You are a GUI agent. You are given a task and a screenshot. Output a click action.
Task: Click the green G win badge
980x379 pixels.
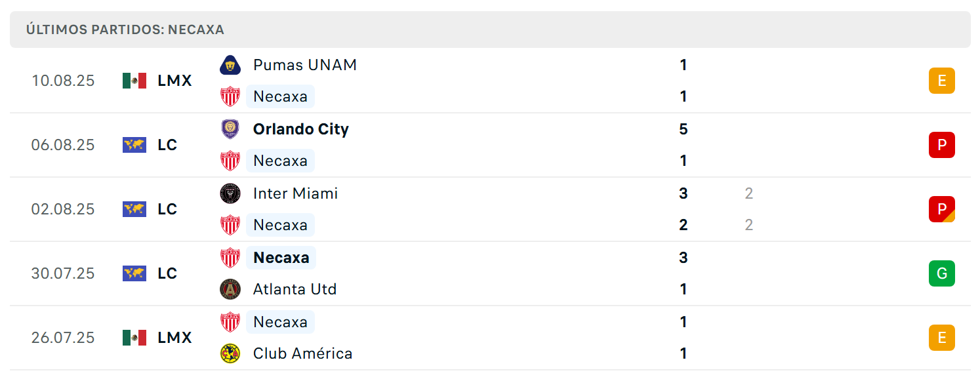coord(942,273)
